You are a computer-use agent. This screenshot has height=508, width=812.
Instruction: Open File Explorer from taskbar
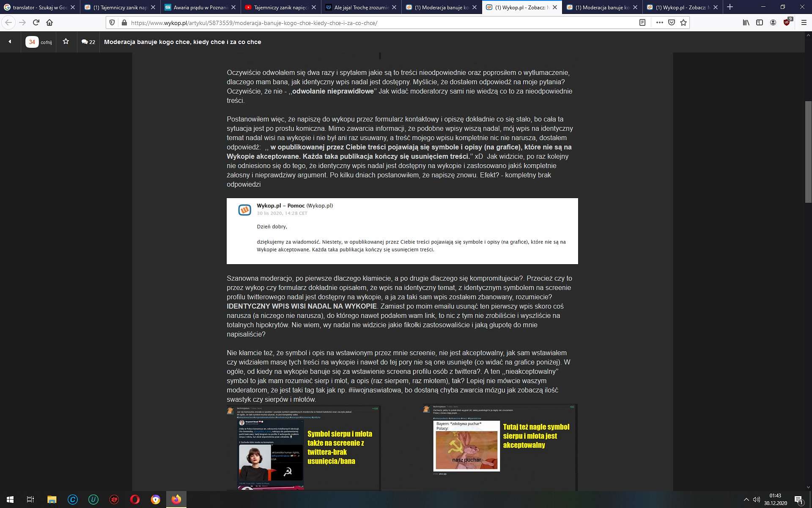52,500
